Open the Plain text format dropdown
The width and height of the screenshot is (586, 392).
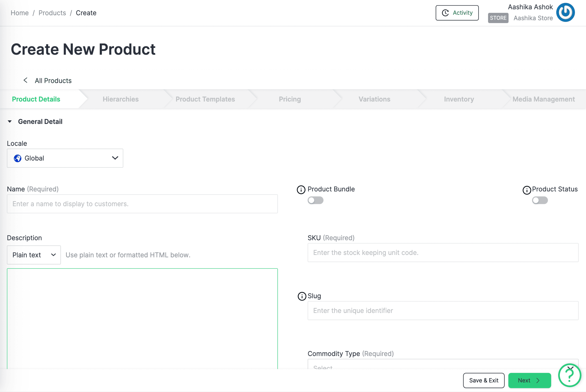pos(34,255)
